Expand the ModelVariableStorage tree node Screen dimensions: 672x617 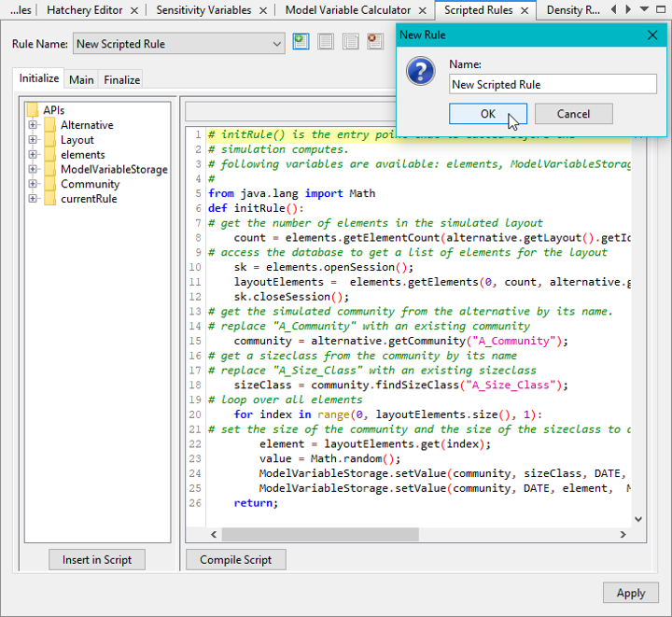point(33,169)
